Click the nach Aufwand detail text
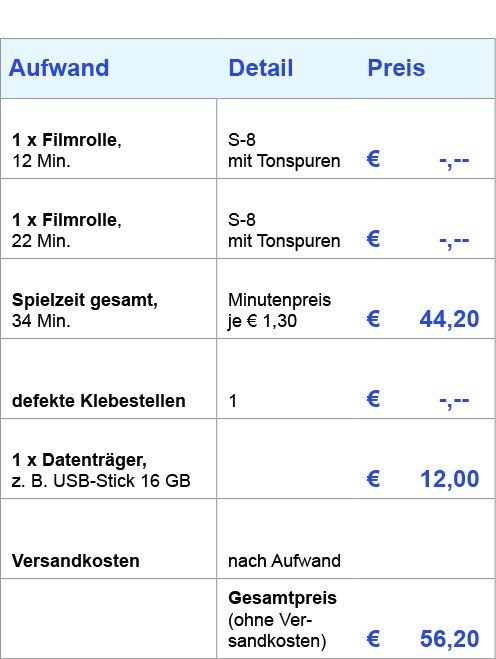496x659 pixels. [284, 561]
